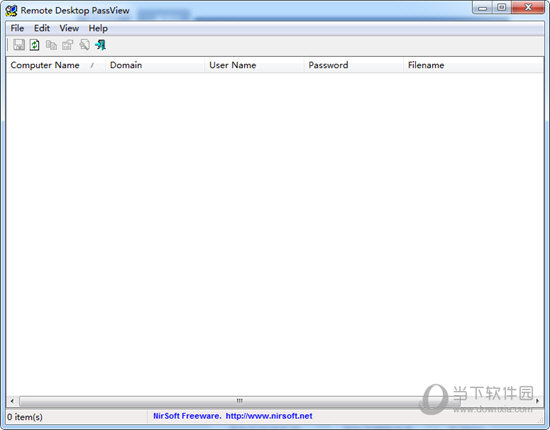This screenshot has height=430, width=550.
Task: Open the Edit menu
Action: coord(42,28)
